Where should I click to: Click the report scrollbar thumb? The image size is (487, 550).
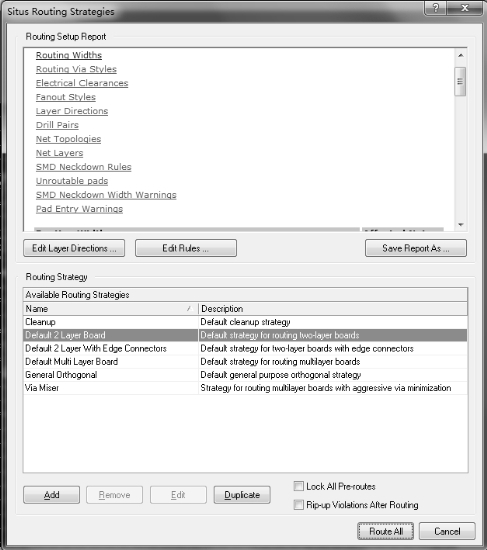coord(460,81)
